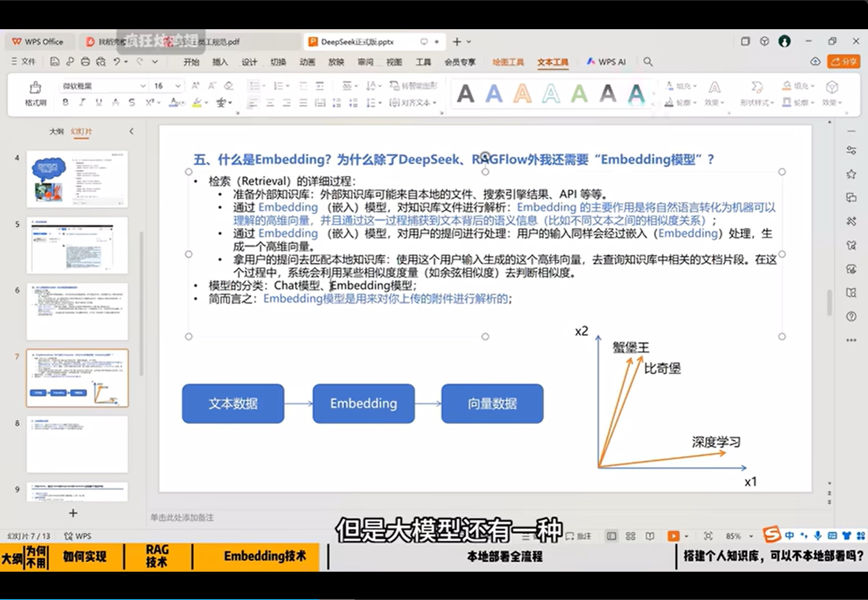This screenshot has width=868, height=600.
Task: Click the bulleted list icon
Action: [255, 85]
